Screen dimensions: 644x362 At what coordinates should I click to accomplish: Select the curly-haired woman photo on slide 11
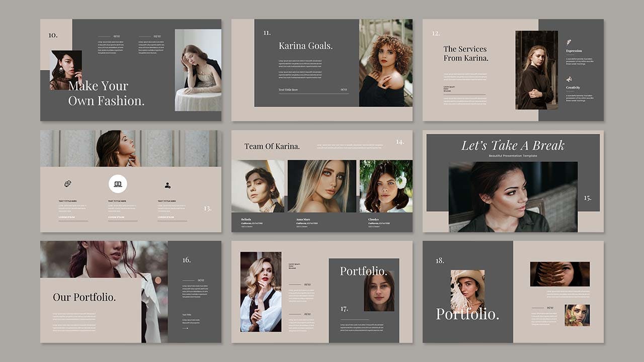[385, 63]
